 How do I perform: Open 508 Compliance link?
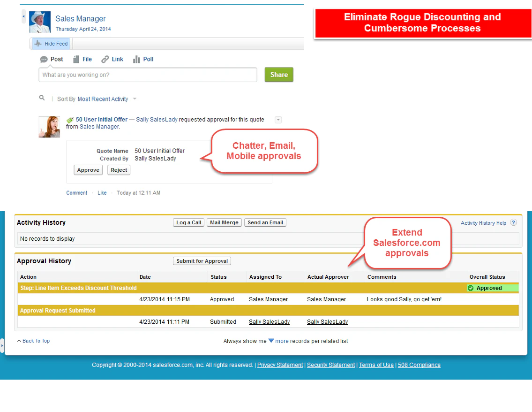pos(419,365)
